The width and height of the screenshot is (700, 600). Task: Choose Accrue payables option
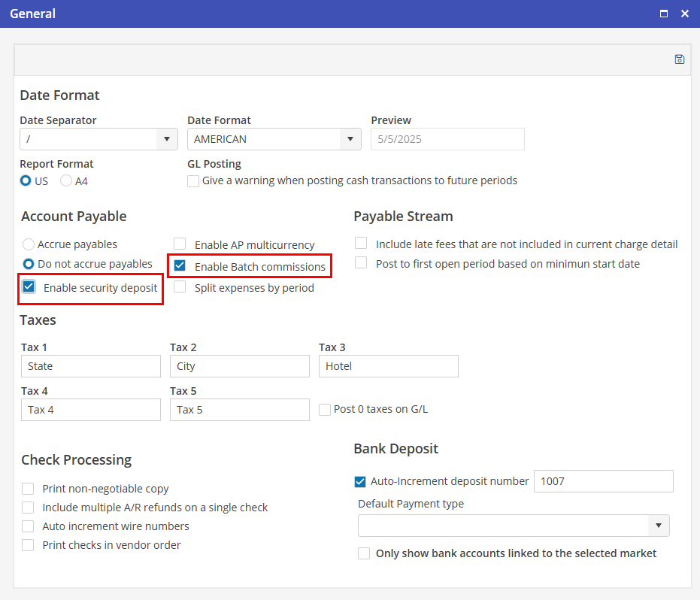(x=29, y=244)
